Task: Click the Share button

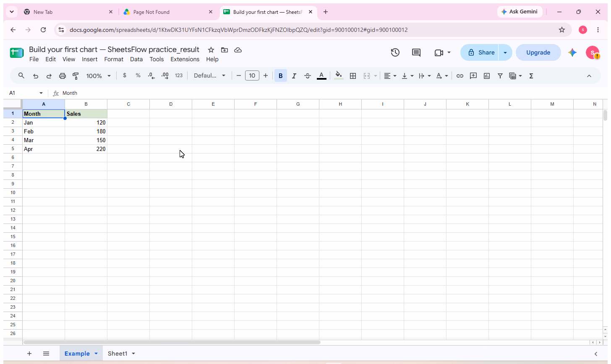Action: point(480,52)
